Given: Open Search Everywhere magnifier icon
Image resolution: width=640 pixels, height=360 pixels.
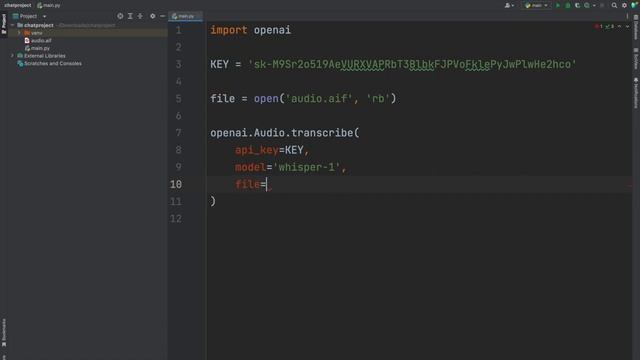Looking at the screenshot, I should tap(614, 5).
